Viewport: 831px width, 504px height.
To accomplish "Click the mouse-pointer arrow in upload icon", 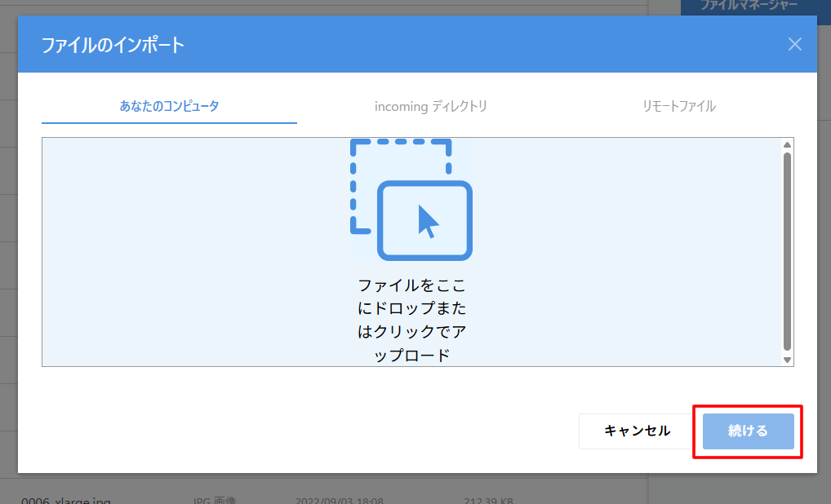I will pyautogui.click(x=428, y=222).
